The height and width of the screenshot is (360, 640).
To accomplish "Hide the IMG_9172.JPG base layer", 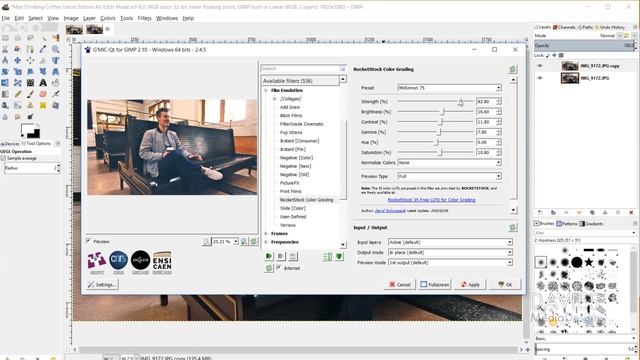I will click(540, 78).
